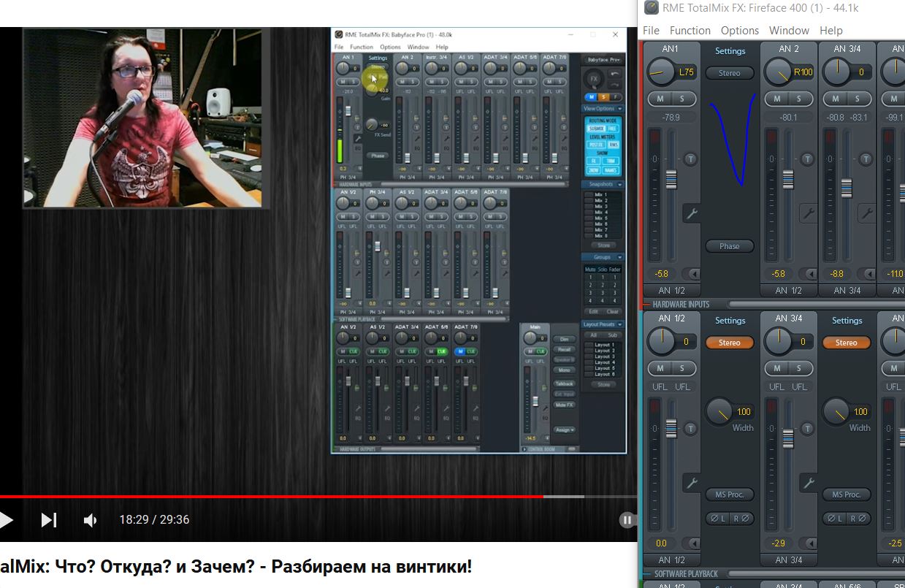This screenshot has width=905, height=588.
Task: Open the Function menu in TotalMix FX
Action: click(690, 31)
